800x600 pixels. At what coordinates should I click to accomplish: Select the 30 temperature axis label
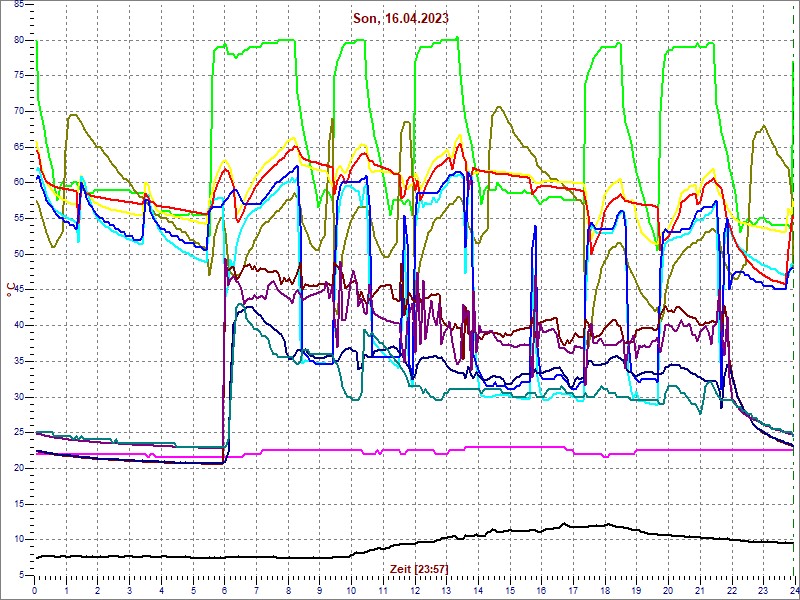(19, 397)
